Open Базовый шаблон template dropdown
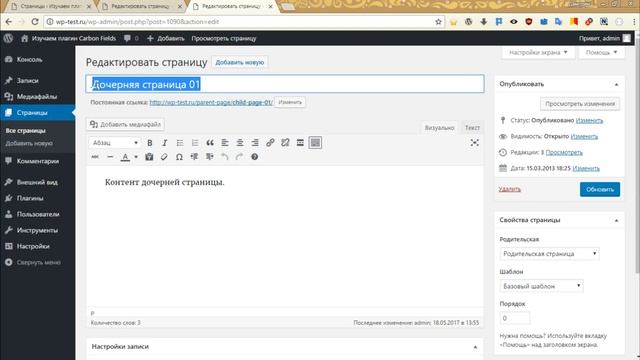This screenshot has width=640, height=360. [541, 286]
